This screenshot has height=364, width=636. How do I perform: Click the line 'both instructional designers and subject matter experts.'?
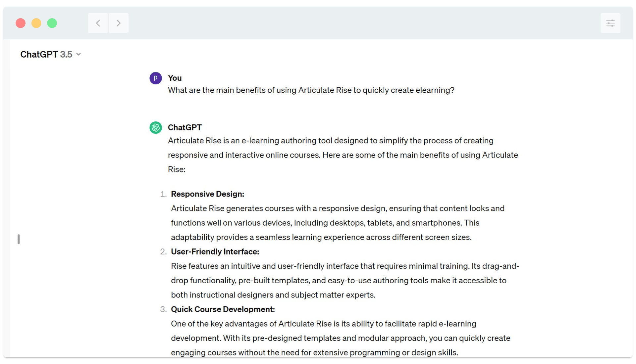point(273,295)
